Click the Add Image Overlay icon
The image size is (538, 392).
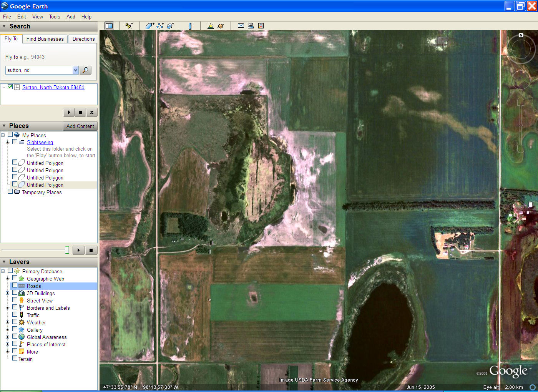point(170,26)
